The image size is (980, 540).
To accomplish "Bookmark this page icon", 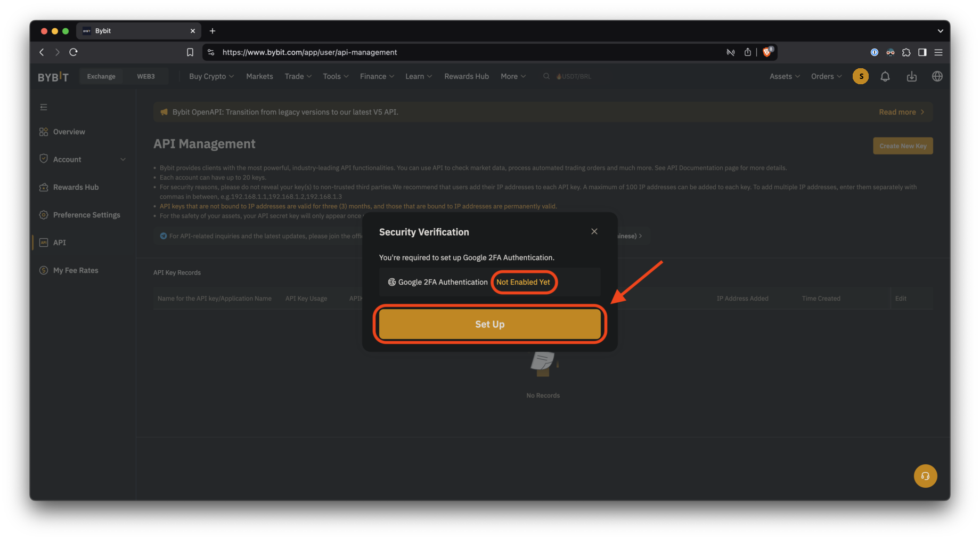I will pyautogui.click(x=190, y=52).
